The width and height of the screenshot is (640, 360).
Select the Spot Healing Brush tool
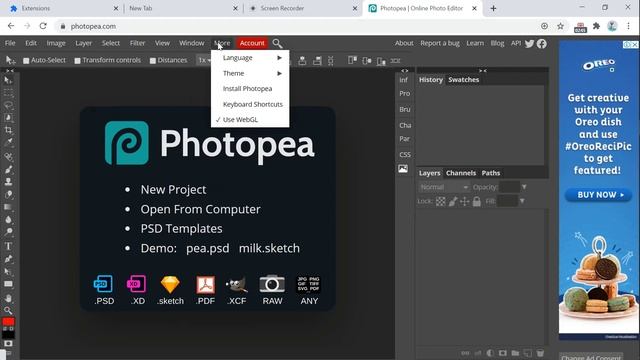coord(8,157)
